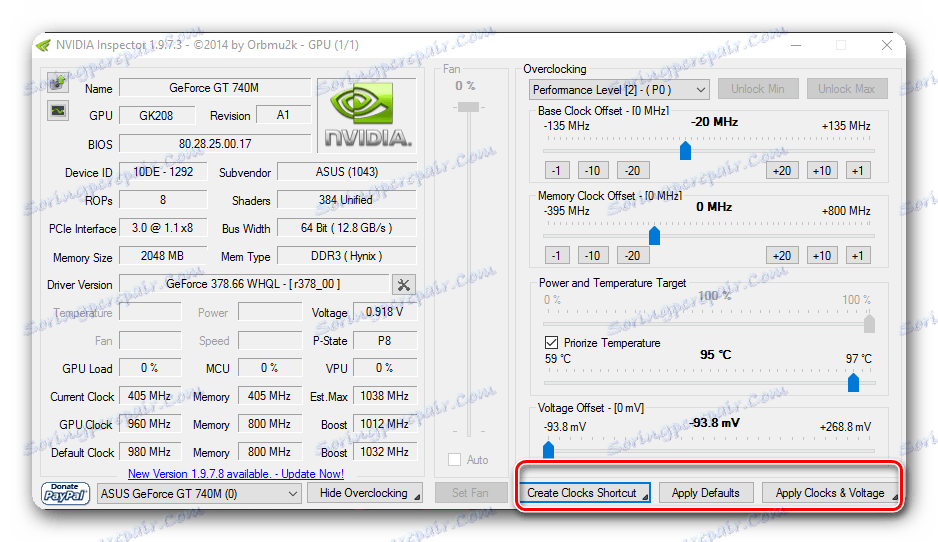This screenshot has height=542, width=938.
Task: Click the P-State P8 field
Action: [x=385, y=340]
